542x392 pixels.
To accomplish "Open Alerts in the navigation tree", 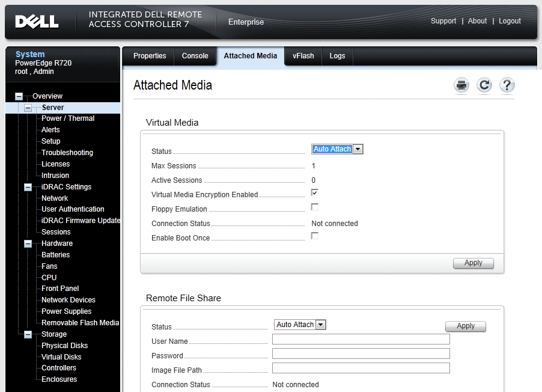I will click(50, 130).
